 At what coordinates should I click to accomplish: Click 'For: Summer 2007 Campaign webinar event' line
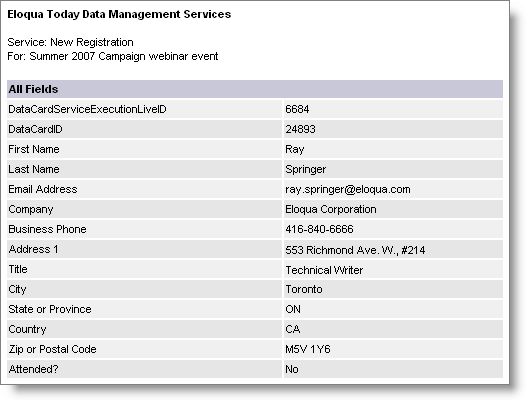(x=113, y=56)
